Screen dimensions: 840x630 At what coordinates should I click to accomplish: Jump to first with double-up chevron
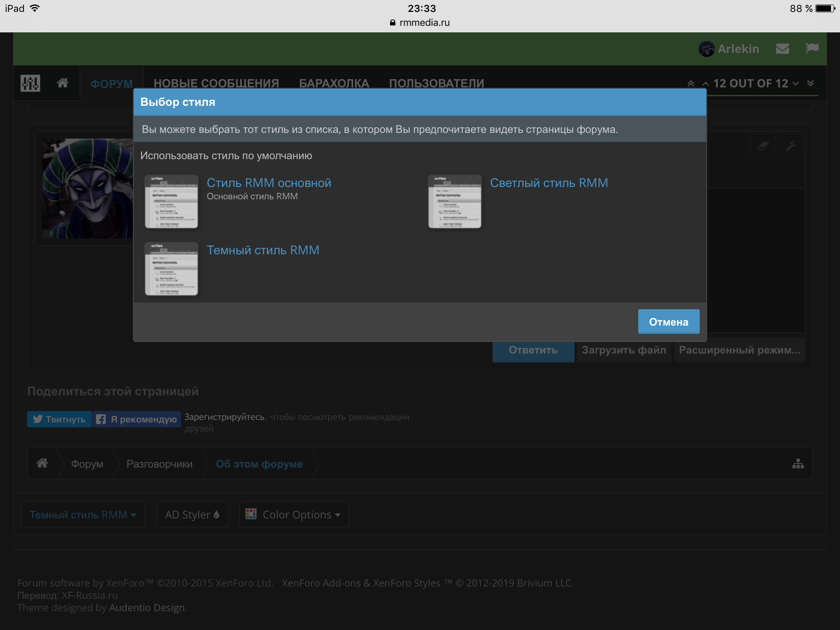[691, 84]
